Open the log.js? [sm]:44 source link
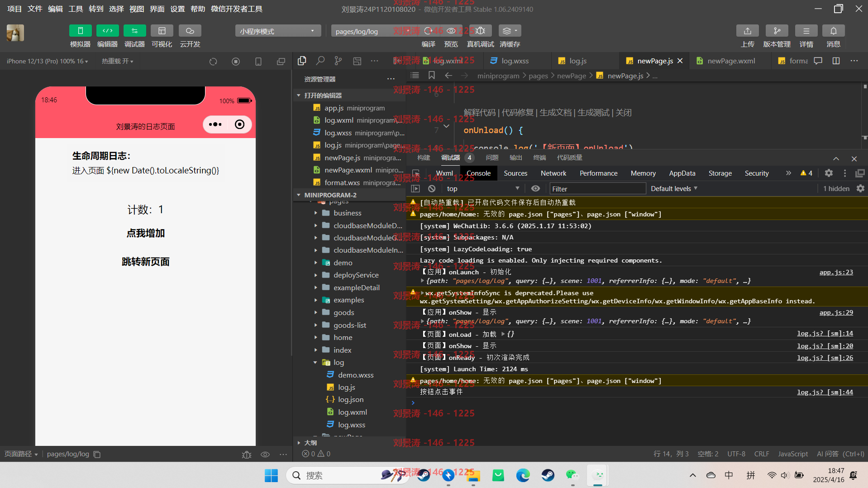Viewport: 868px width, 488px height. [825, 392]
